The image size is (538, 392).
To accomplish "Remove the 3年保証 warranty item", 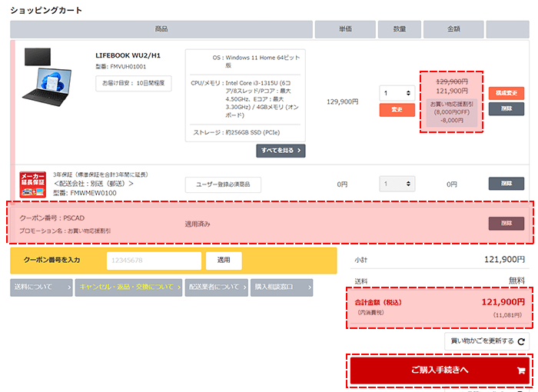I will [x=506, y=184].
